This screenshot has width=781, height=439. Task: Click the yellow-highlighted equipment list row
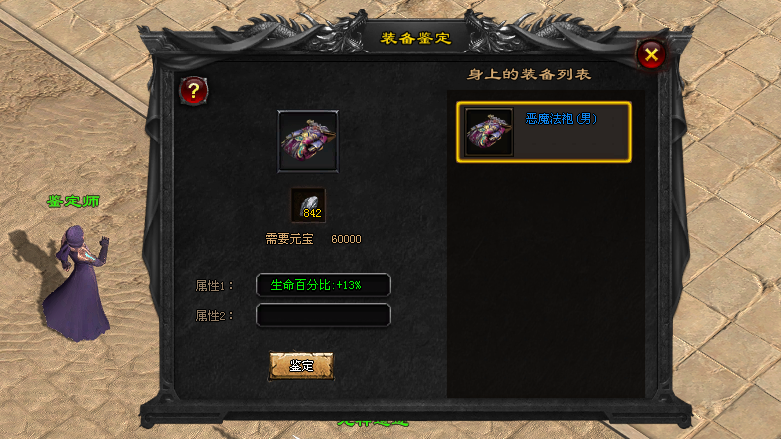[x=544, y=132]
